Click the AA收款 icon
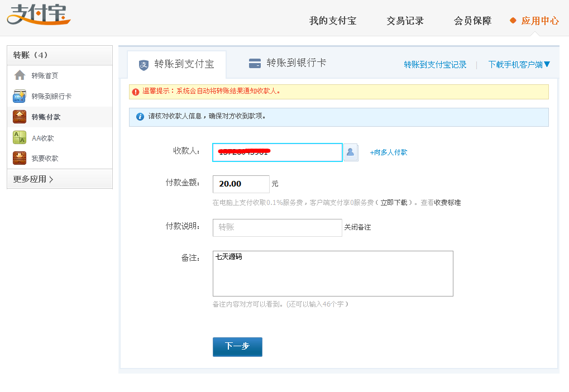The height and width of the screenshot is (392, 569). [x=20, y=137]
